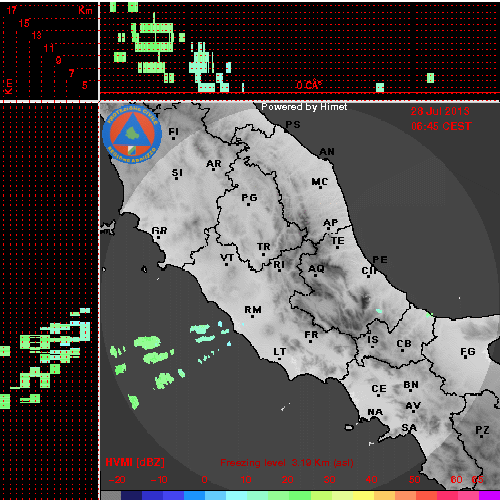The image size is (500, 500).
Task: Click the magenta swatch ending the color bar
Action: [489, 495]
